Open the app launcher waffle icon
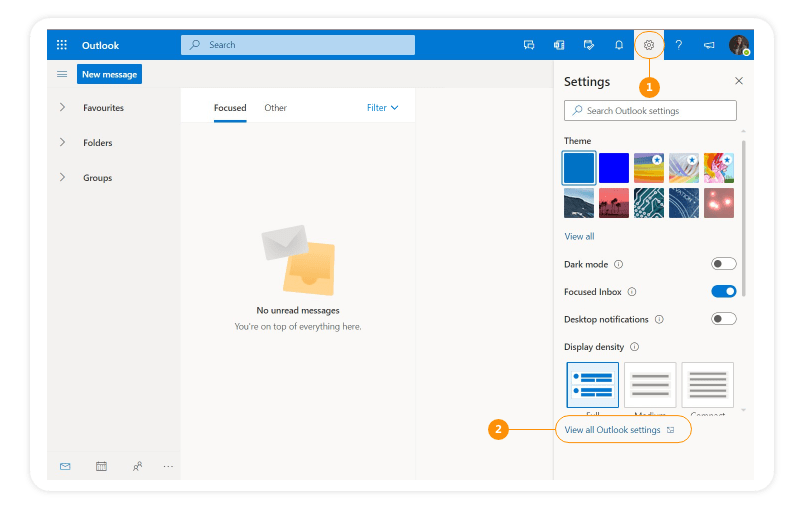This screenshot has height=517, width=800. pyautogui.click(x=62, y=45)
